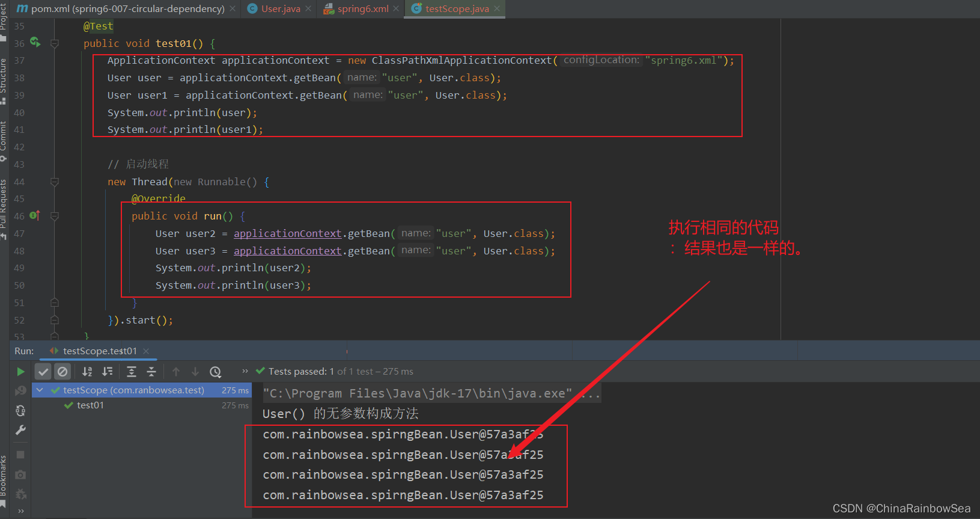Close pom.xml tab
The height and width of the screenshot is (519, 980).
click(233, 8)
